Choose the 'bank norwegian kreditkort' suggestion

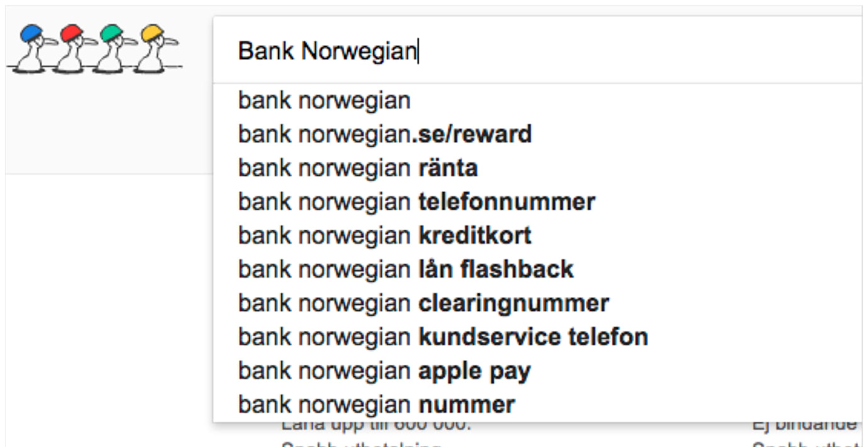click(384, 235)
